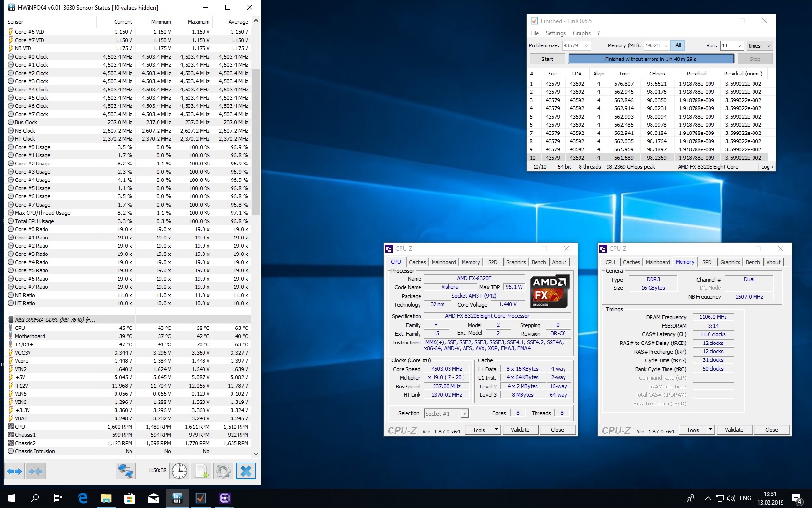Toggle the All memory button in LinX
The image size is (812, 508).
(x=678, y=45)
